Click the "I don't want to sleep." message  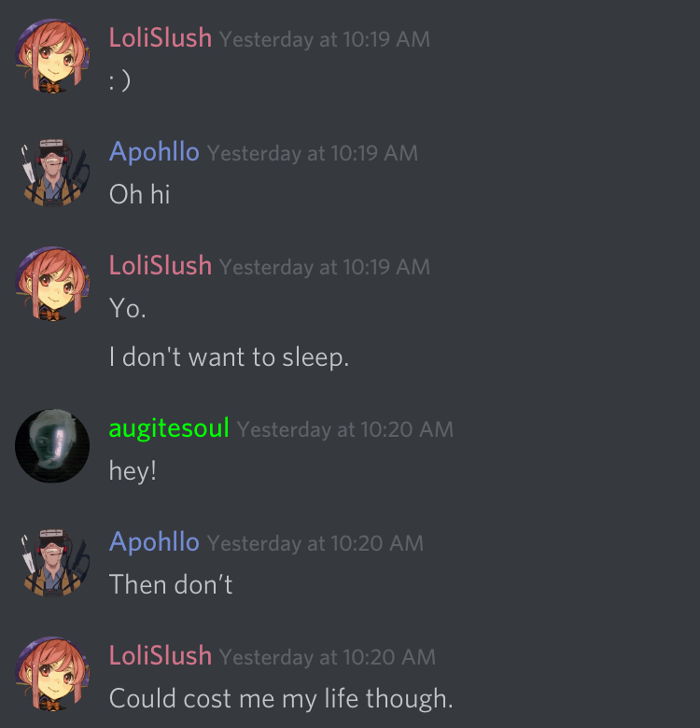[x=229, y=357]
